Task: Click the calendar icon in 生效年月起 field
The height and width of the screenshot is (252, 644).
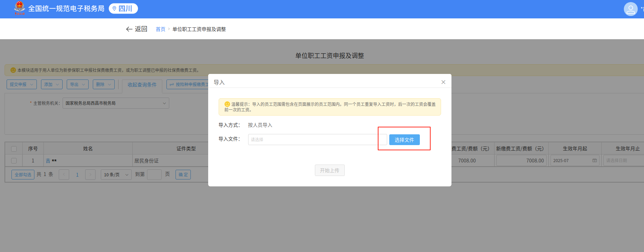Action: coord(595,160)
